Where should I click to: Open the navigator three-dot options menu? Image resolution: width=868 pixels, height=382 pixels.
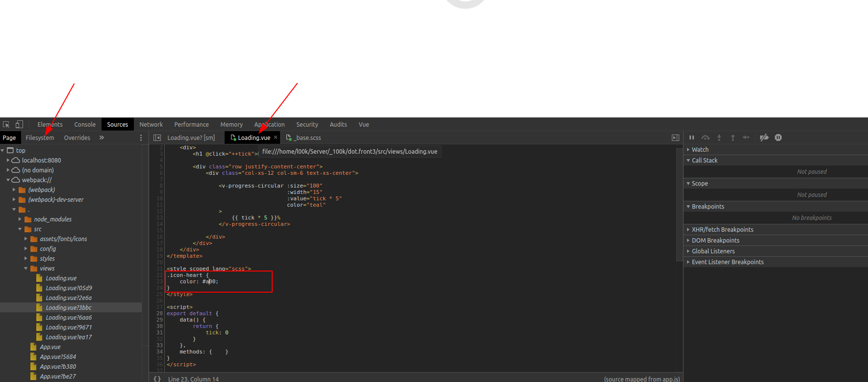141,138
